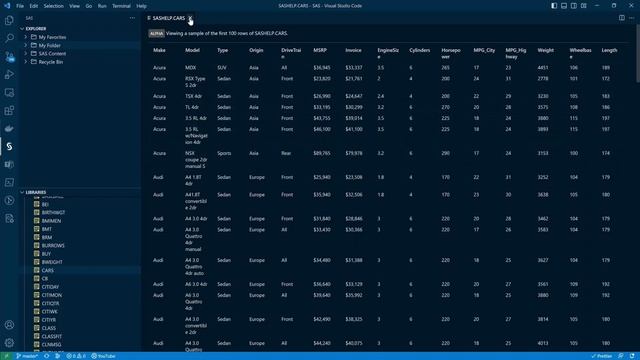Open SAS side bar More Actions ellipsis

coord(132,18)
